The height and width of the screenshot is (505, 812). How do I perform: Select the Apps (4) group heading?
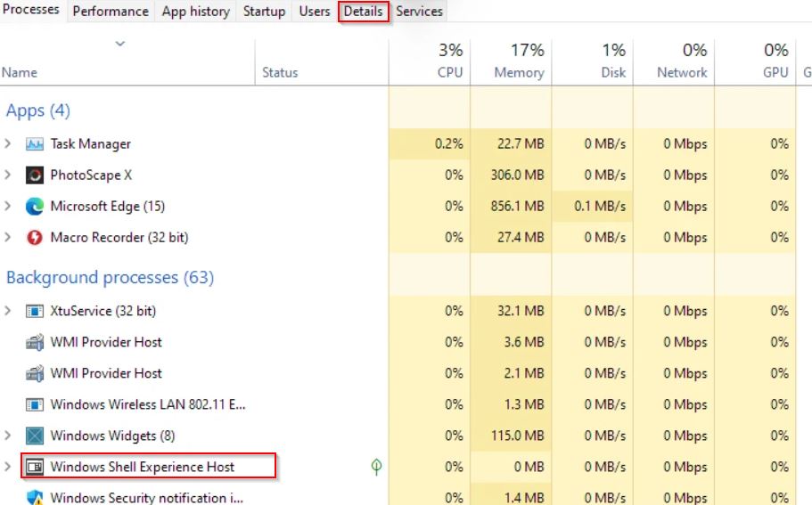click(37, 110)
